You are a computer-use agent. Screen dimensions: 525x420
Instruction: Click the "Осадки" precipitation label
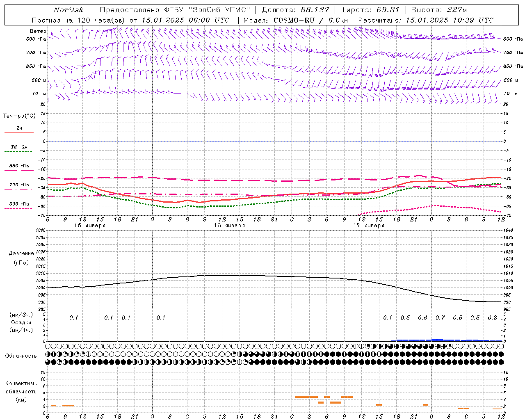21,322
